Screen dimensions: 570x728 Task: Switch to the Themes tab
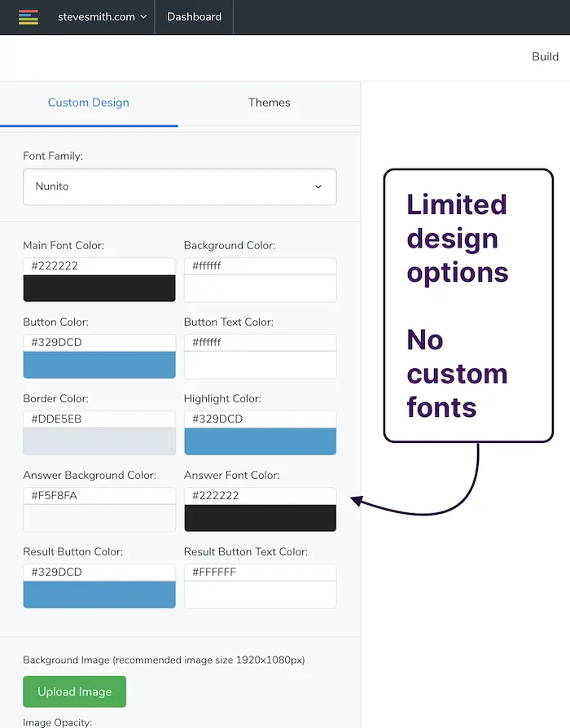[x=269, y=103]
